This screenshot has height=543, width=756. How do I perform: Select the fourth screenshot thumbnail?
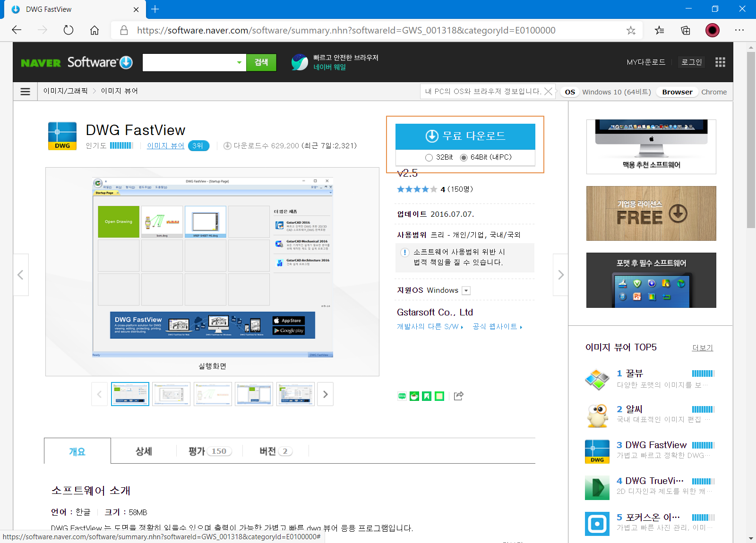[254, 394]
